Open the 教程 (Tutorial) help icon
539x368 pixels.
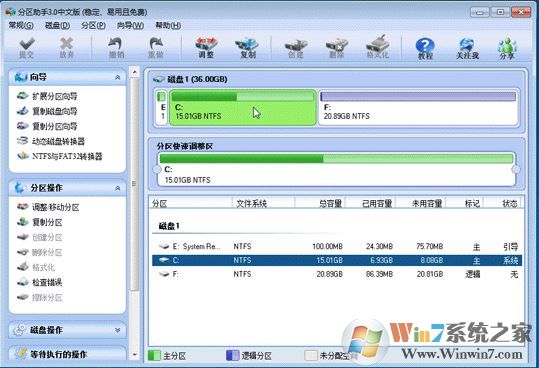coord(425,48)
